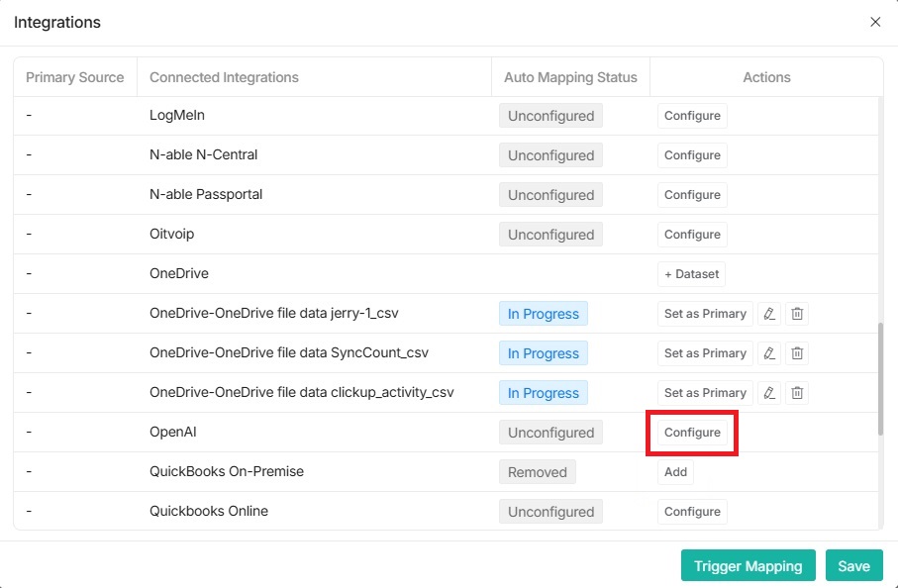This screenshot has width=898, height=588.
Task: Click In Progress badge for jerry-1_csv
Action: pos(544,314)
